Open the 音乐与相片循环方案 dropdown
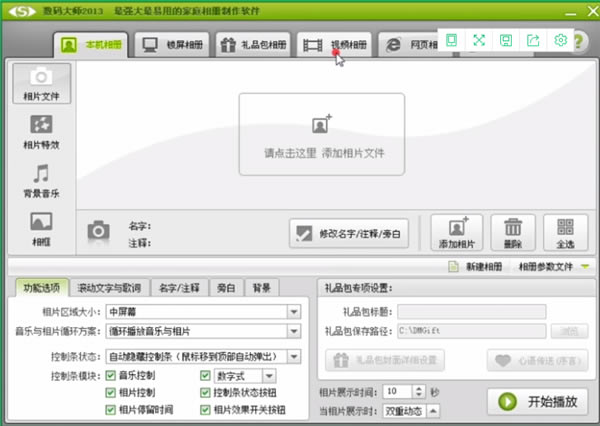 tap(203, 331)
